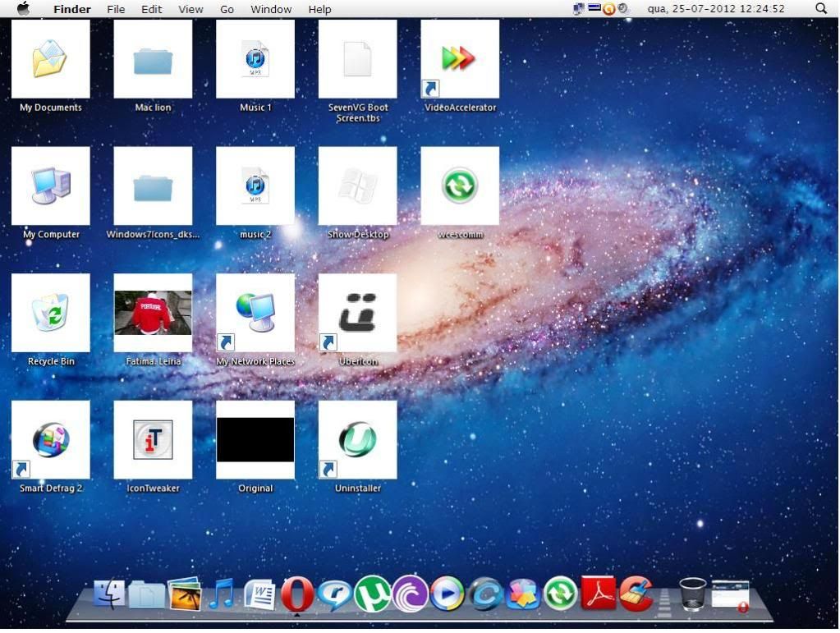The height and width of the screenshot is (633, 840).
Task: Click the RealPlayer dock icon
Action: (334, 594)
